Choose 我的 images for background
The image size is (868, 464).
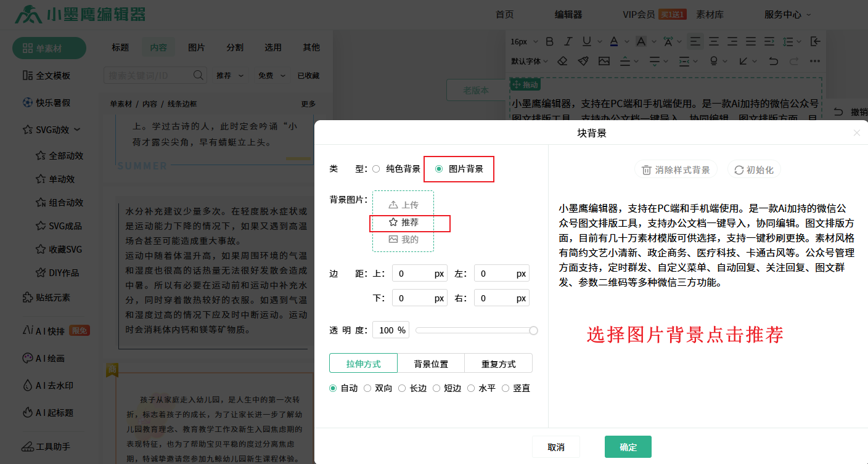point(403,239)
